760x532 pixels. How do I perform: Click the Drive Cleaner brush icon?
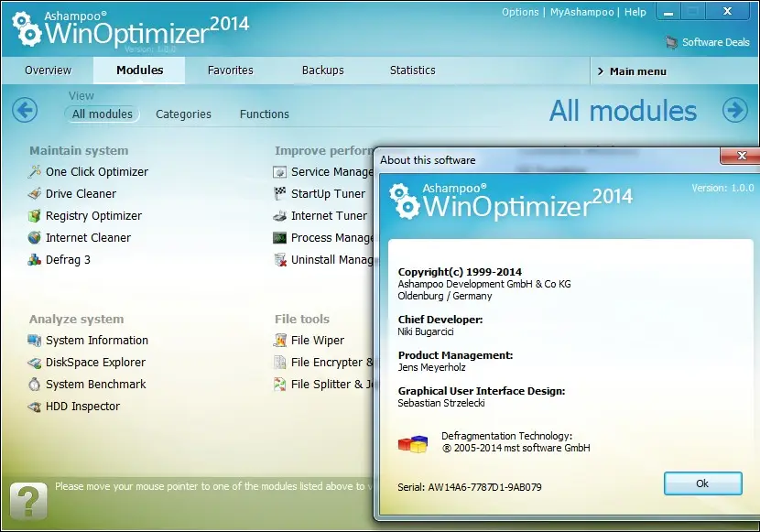pyautogui.click(x=35, y=194)
